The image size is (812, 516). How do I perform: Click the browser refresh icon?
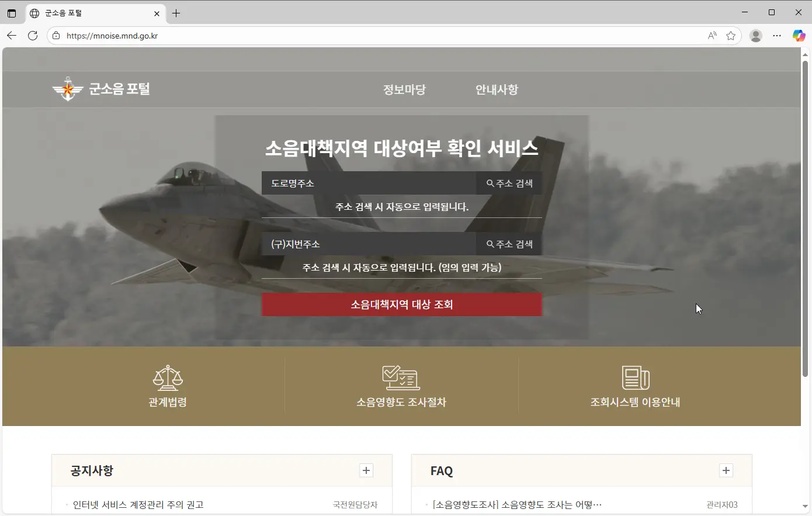tap(33, 36)
